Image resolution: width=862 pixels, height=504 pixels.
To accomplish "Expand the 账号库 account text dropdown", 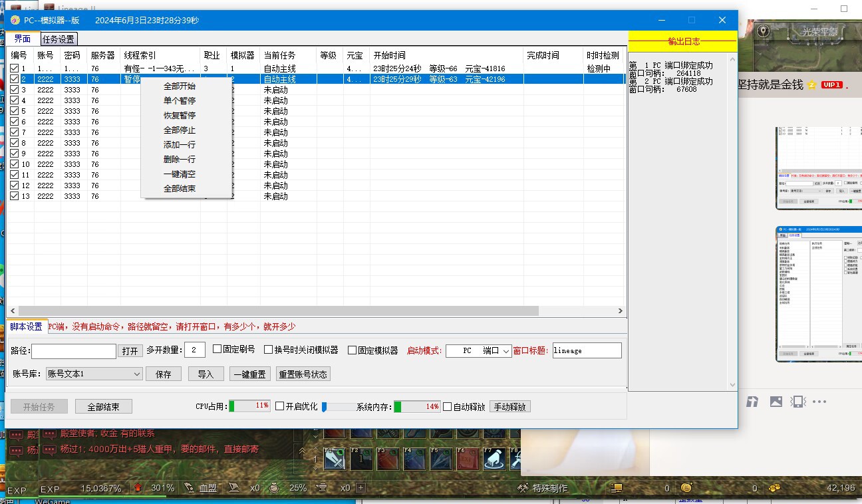I will [x=137, y=374].
